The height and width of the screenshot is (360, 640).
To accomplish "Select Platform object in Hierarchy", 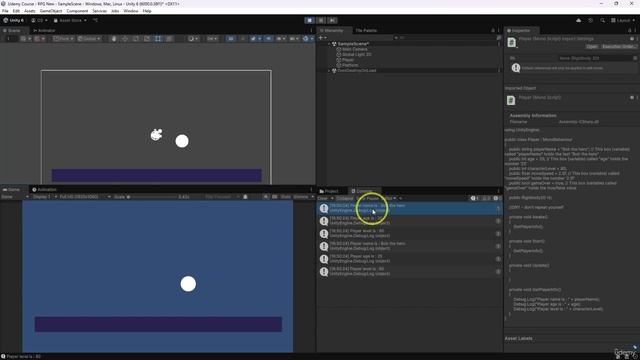I will pos(350,65).
